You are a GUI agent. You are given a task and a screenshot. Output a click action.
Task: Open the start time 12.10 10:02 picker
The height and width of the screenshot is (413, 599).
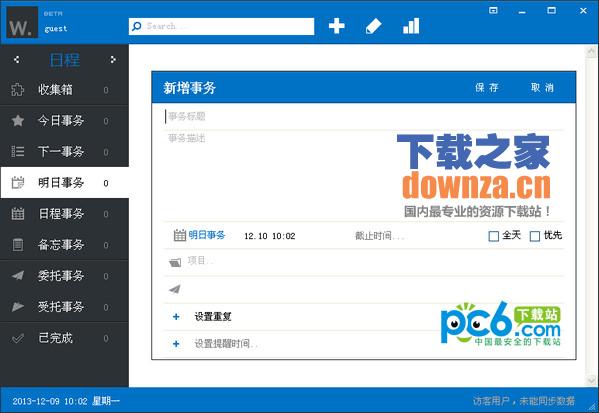pyautogui.click(x=270, y=236)
